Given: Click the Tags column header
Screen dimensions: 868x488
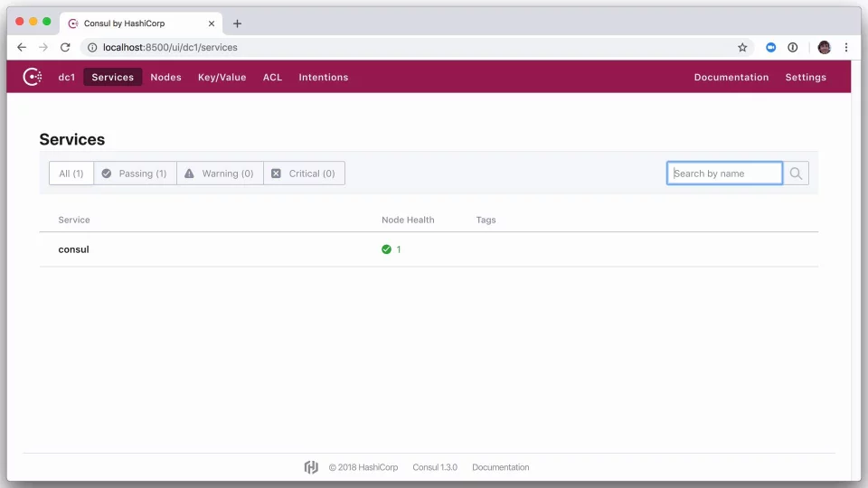Looking at the screenshot, I should click(x=486, y=220).
